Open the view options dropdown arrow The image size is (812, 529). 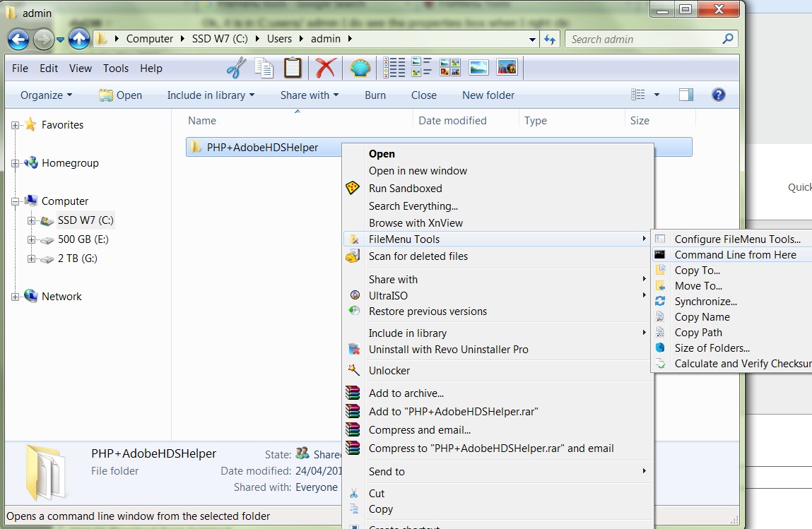657,95
